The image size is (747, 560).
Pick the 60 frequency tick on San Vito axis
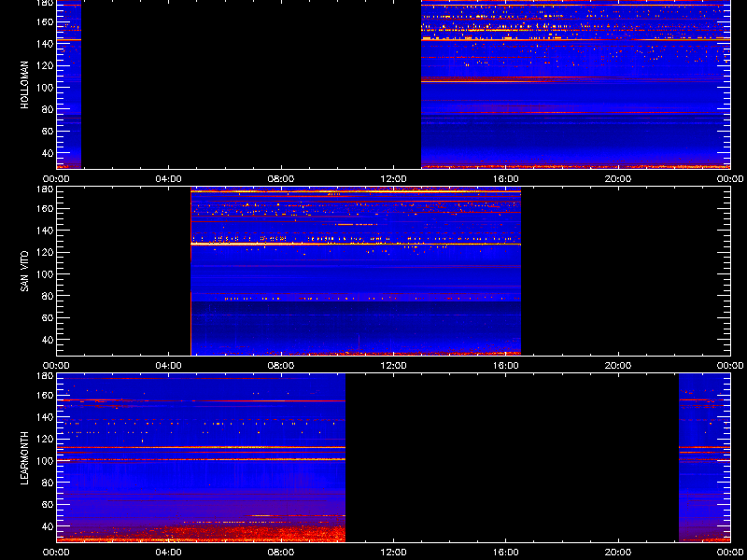point(49,317)
